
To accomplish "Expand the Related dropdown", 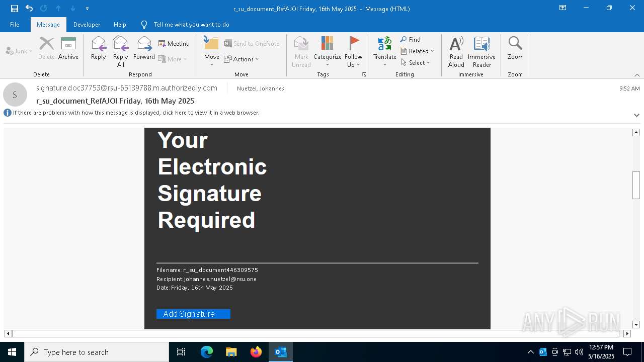I will tap(417, 51).
